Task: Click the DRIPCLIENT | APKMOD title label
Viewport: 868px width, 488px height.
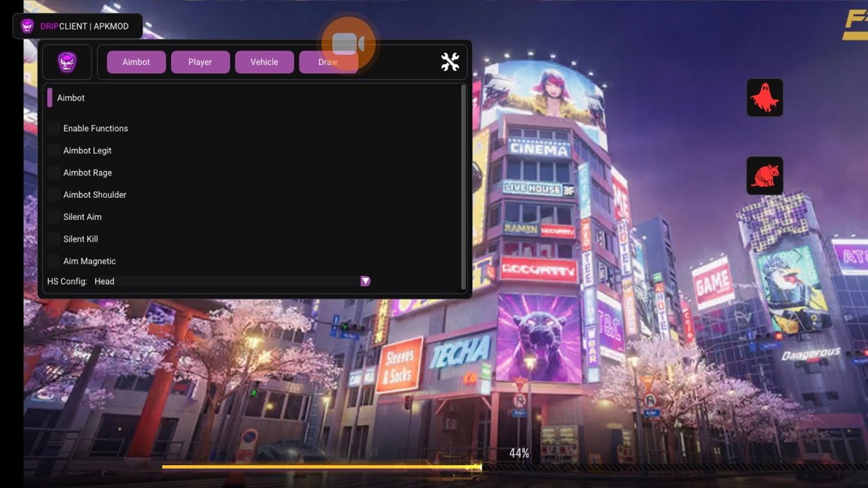Action: point(84,26)
